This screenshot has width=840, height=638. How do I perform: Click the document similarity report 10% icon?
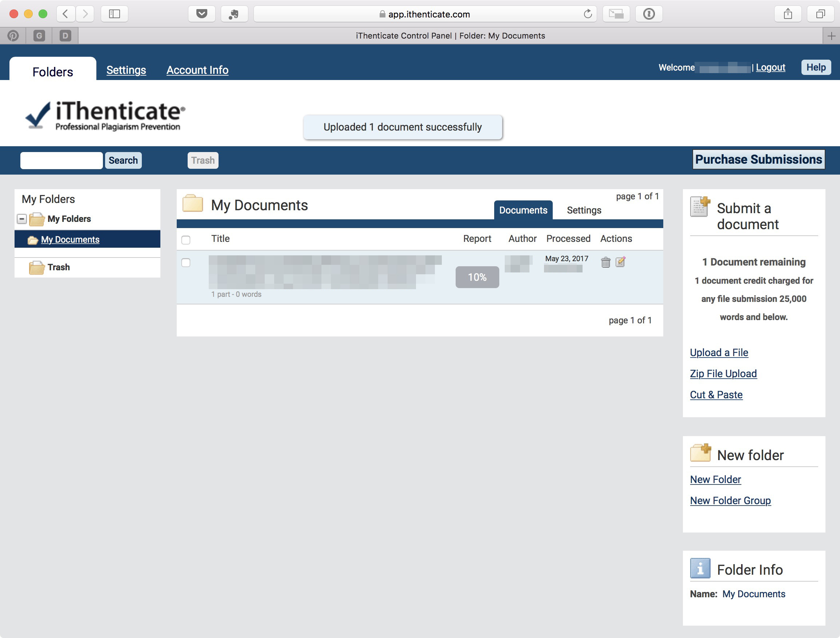477,276
